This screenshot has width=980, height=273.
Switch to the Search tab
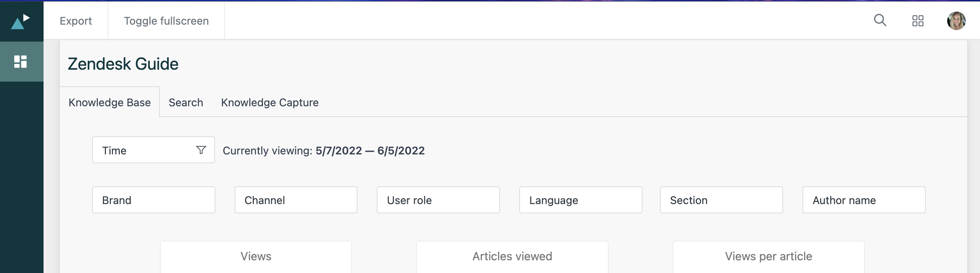click(x=186, y=102)
